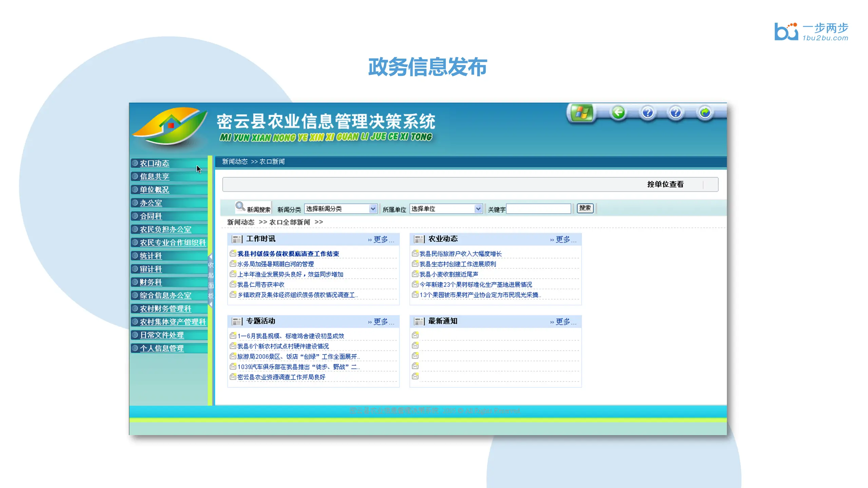The image size is (868, 488).
Task: Click the green back arrow icon
Action: 618,113
